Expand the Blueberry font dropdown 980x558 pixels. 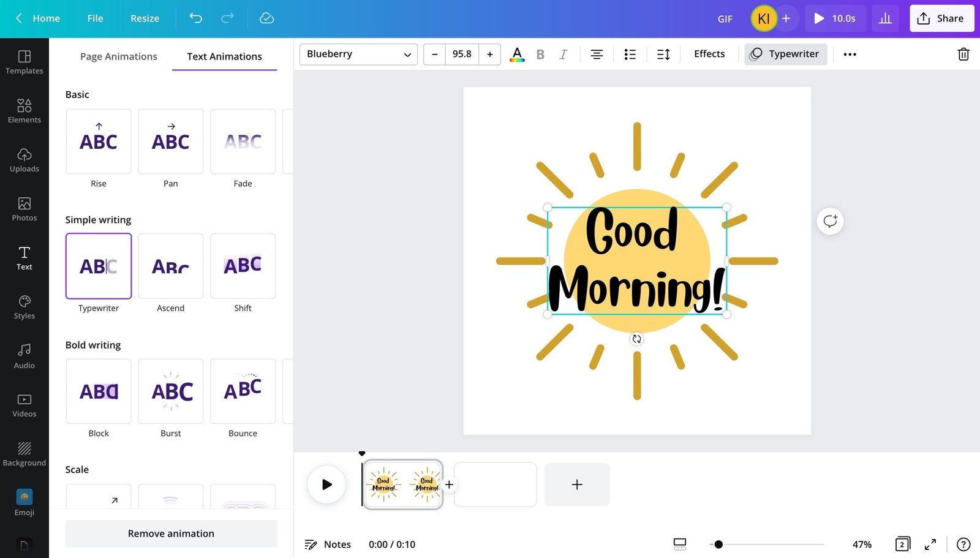pos(358,55)
